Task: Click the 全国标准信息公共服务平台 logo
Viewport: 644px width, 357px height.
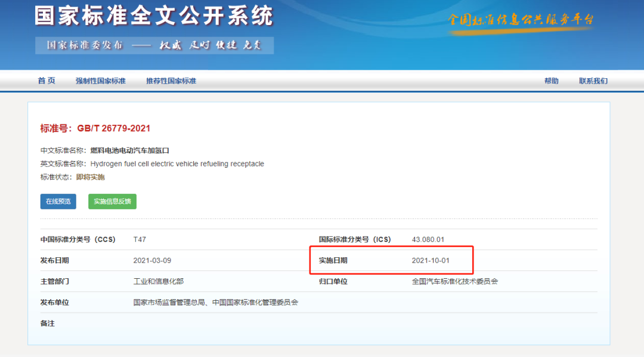Action: [x=521, y=20]
